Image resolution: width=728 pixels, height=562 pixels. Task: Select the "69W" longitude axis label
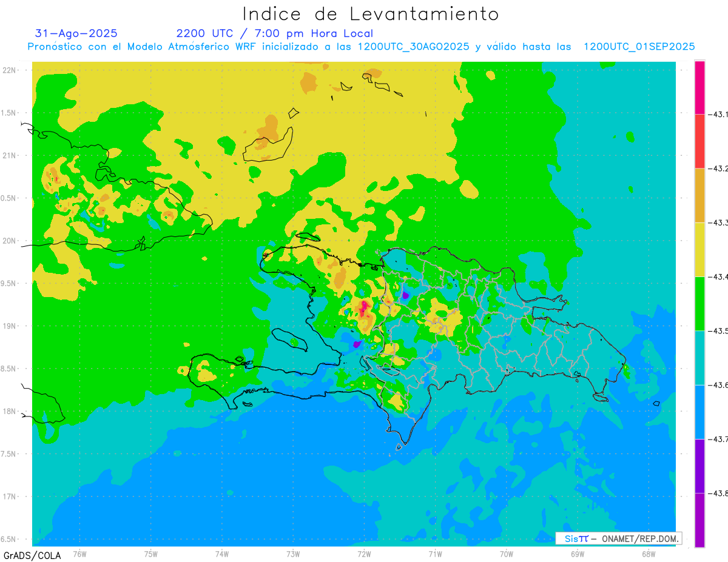[577, 554]
